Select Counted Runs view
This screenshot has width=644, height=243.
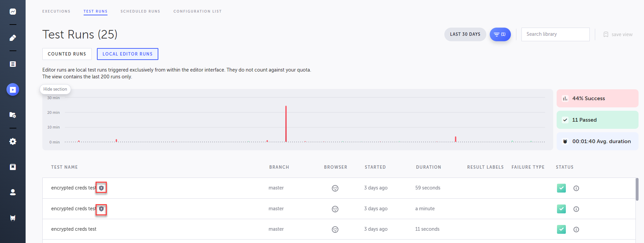67,54
